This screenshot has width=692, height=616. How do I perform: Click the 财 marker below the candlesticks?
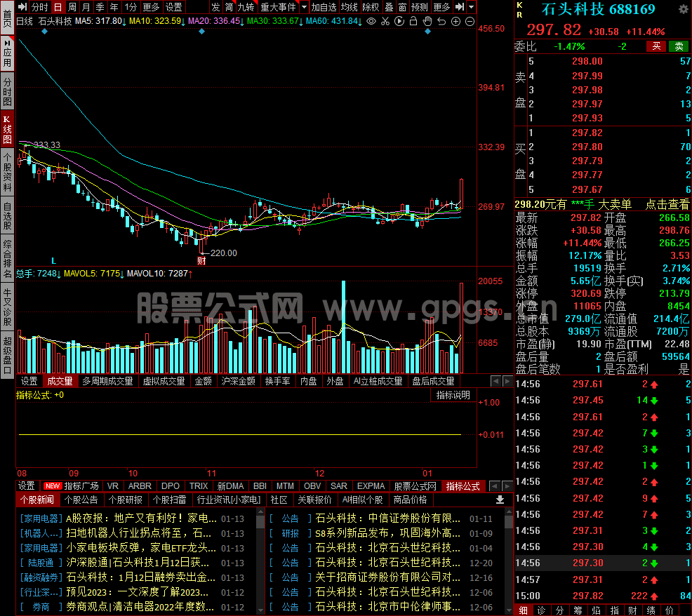[201, 261]
